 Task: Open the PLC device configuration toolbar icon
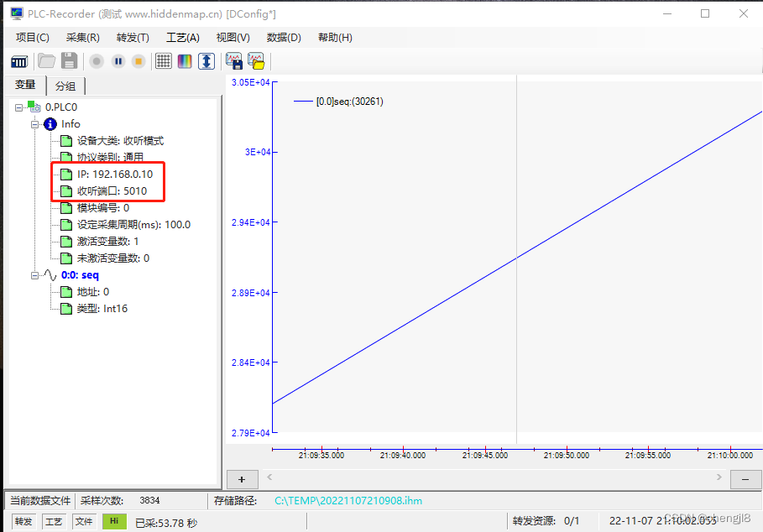(x=19, y=61)
